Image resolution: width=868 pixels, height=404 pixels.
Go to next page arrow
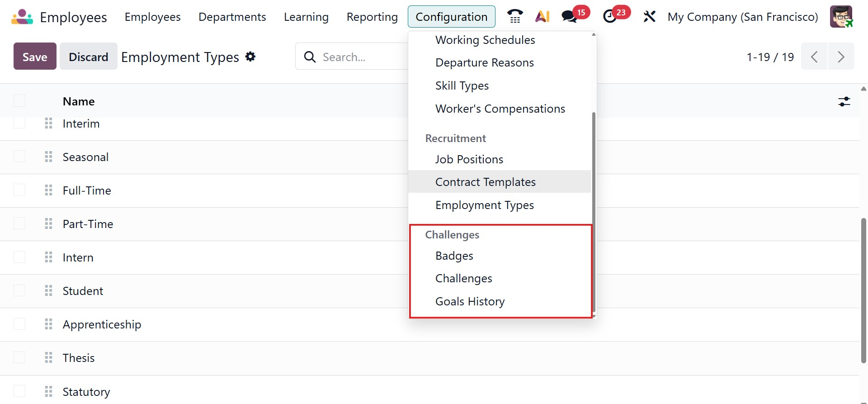(841, 57)
